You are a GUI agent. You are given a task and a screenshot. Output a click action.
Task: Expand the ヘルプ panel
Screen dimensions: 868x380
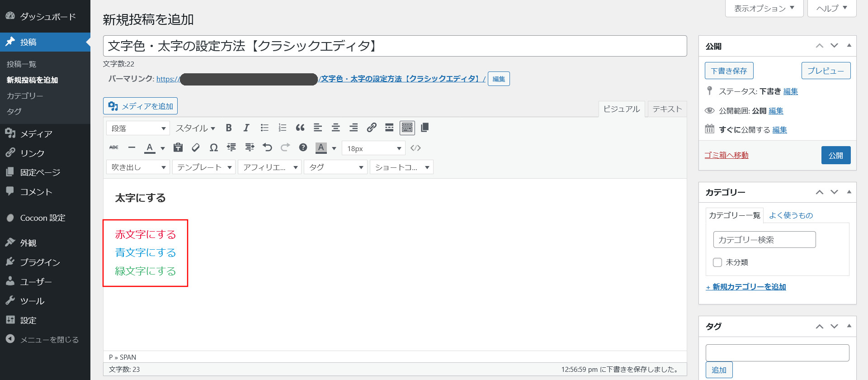tap(831, 8)
